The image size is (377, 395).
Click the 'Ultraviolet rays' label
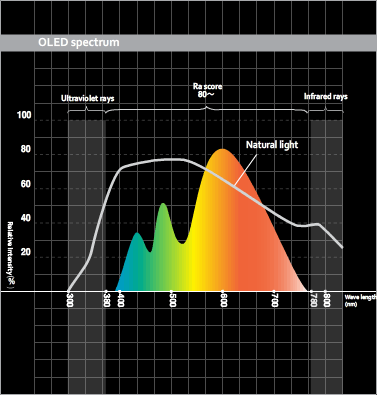[x=88, y=98]
